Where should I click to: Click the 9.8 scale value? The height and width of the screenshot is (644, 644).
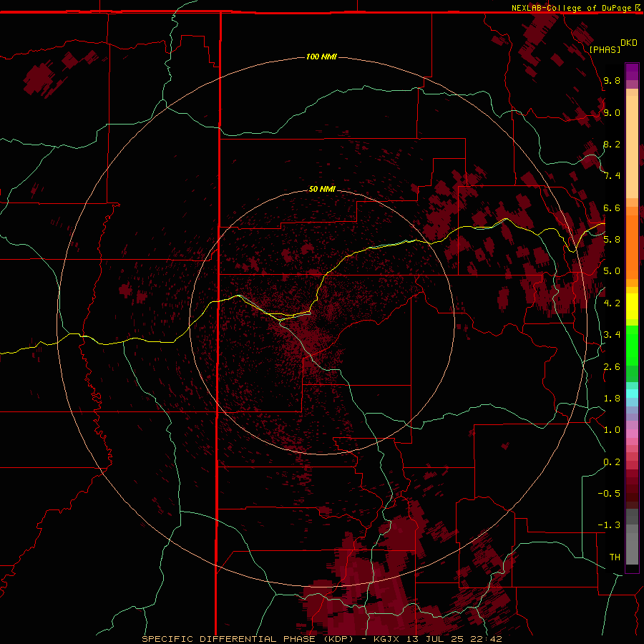point(612,80)
